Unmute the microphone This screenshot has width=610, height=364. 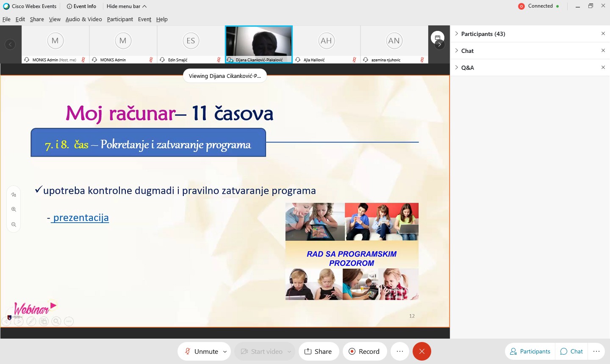pos(202,351)
